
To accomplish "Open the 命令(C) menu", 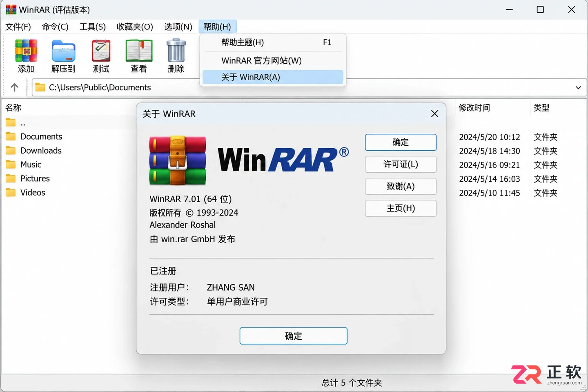I will pos(55,27).
